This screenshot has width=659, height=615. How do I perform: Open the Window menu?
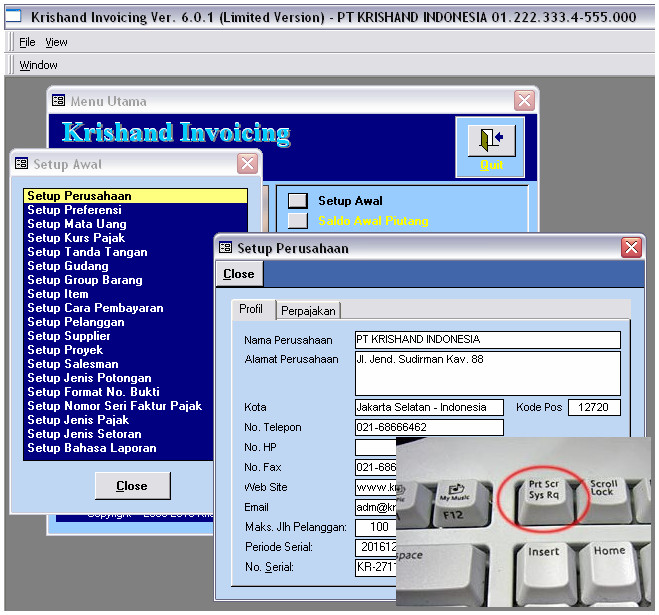[x=38, y=65]
